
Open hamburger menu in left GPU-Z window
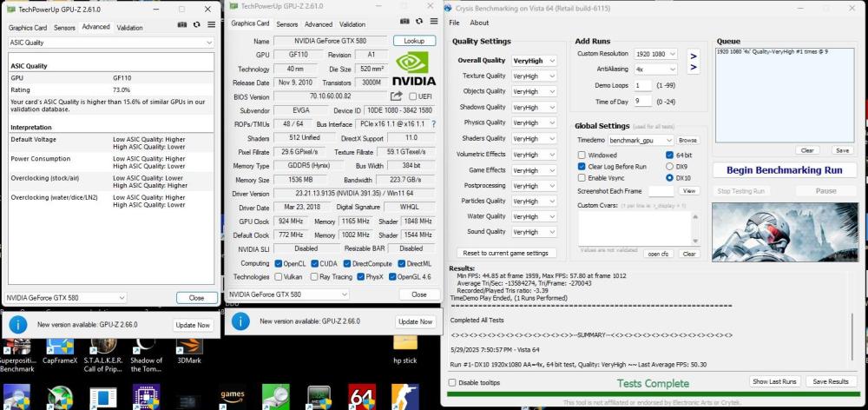coord(212,25)
